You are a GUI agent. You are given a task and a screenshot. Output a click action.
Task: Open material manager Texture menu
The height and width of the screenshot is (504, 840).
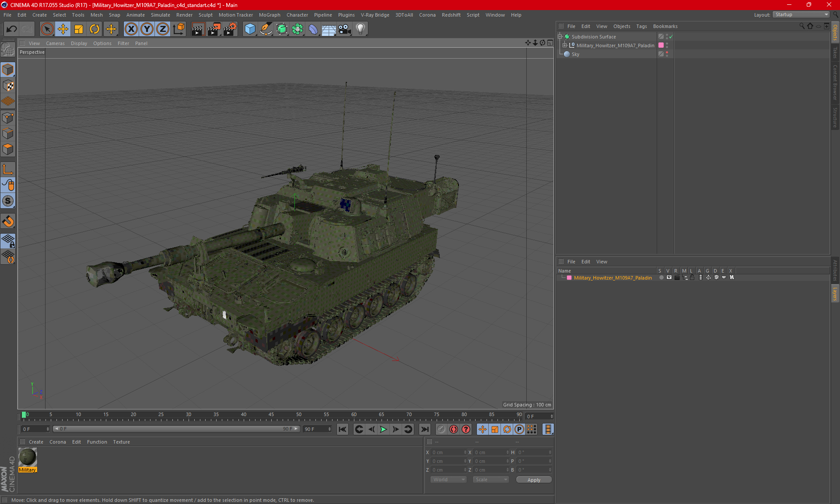121,442
